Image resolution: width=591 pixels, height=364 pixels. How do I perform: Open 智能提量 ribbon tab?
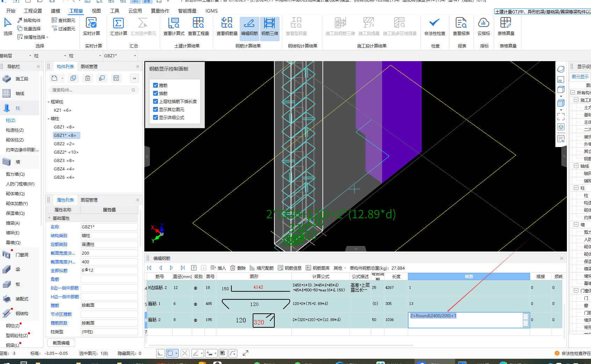[187, 11]
